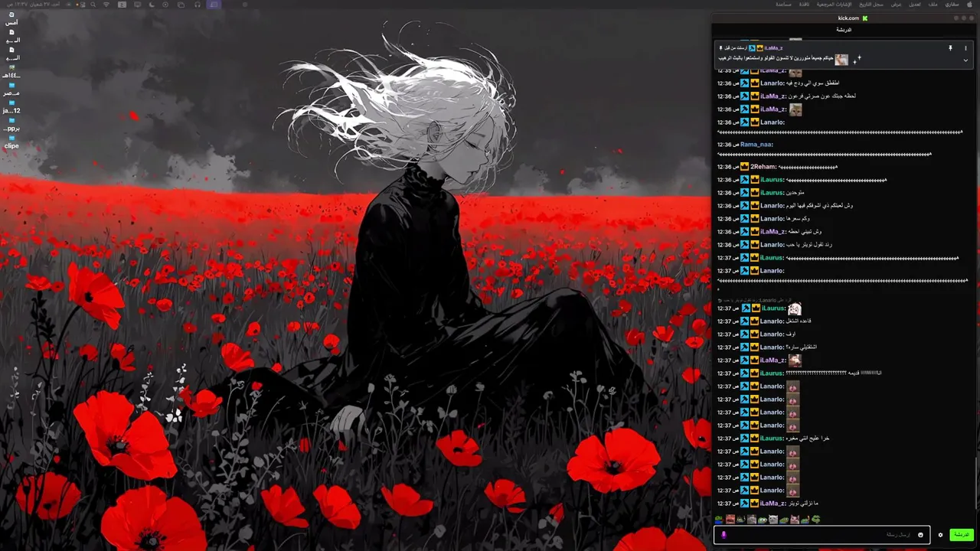Click Spotlight search icon in menu bar
This screenshot has width=980, height=551.
[93, 5]
